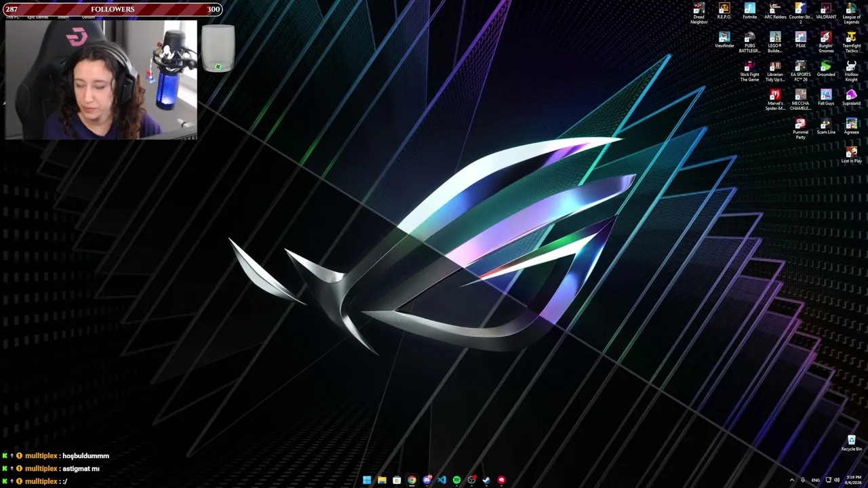Image resolution: width=868 pixels, height=488 pixels.
Task: Select the LEGO Builder shortcut
Action: [x=775, y=42]
